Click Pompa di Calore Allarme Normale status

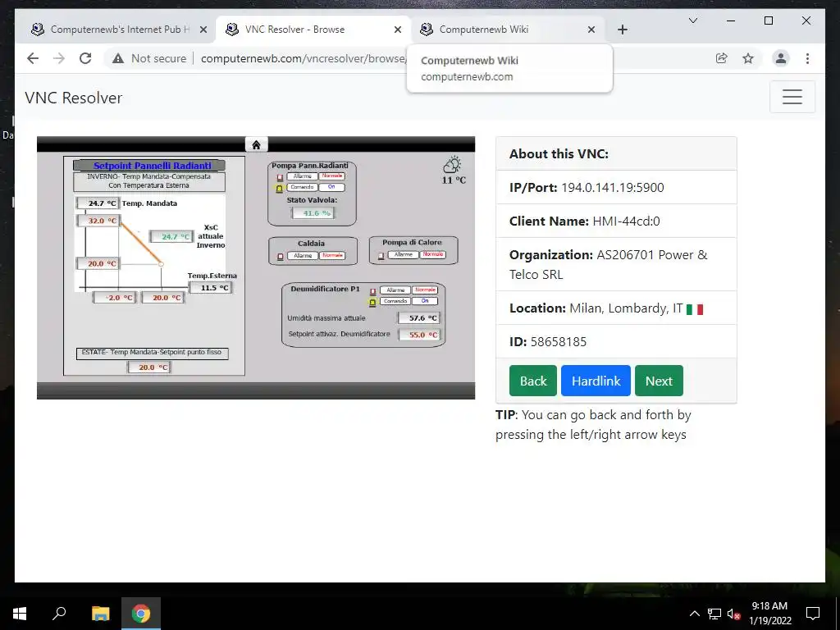(x=433, y=254)
